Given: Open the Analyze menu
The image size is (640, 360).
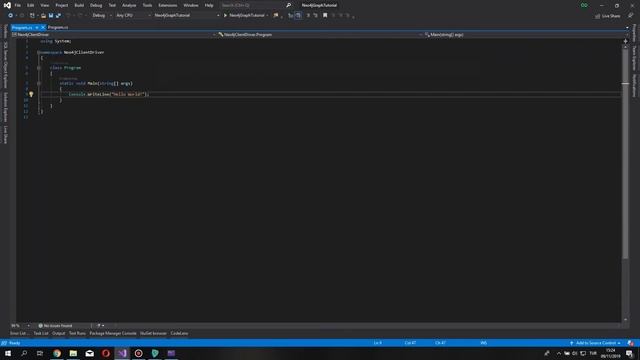Looking at the screenshot, I should point(129,5).
